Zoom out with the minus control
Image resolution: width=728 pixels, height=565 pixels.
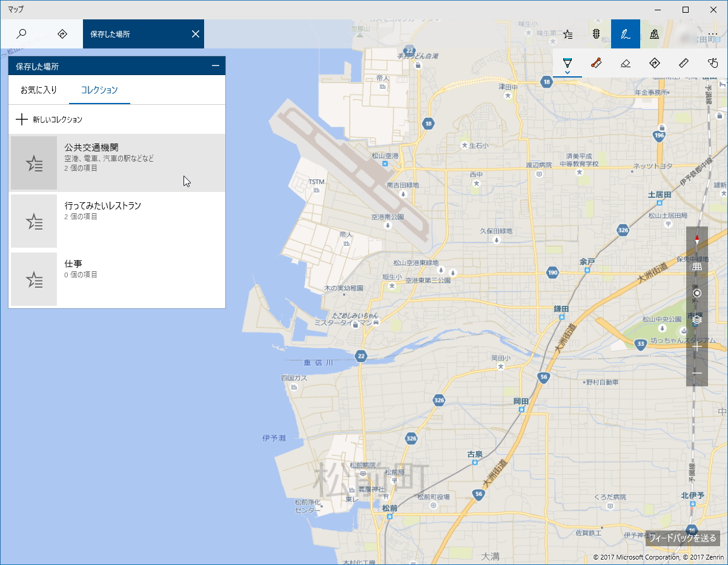click(x=697, y=373)
